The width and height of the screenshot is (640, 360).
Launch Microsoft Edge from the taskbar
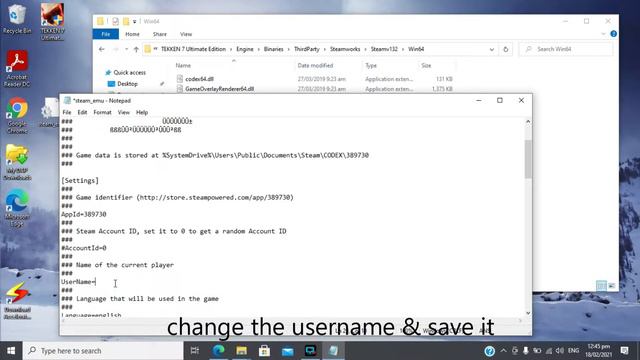coord(218,351)
